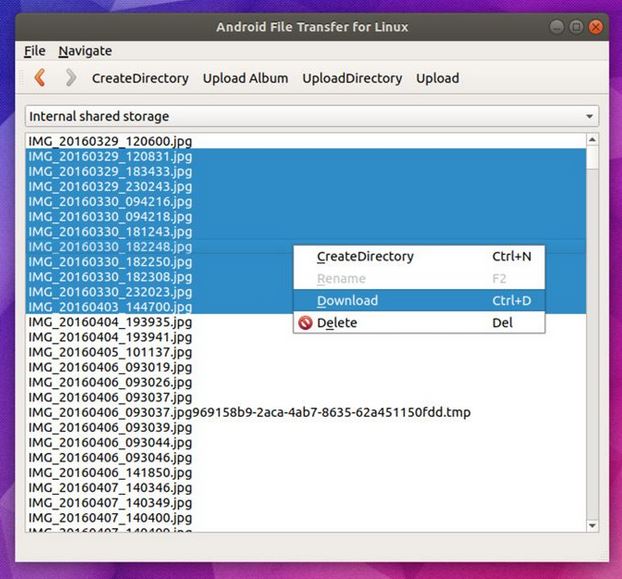Close the Android File Transfer window
Screen dimensions: 622x579
pos(595,27)
